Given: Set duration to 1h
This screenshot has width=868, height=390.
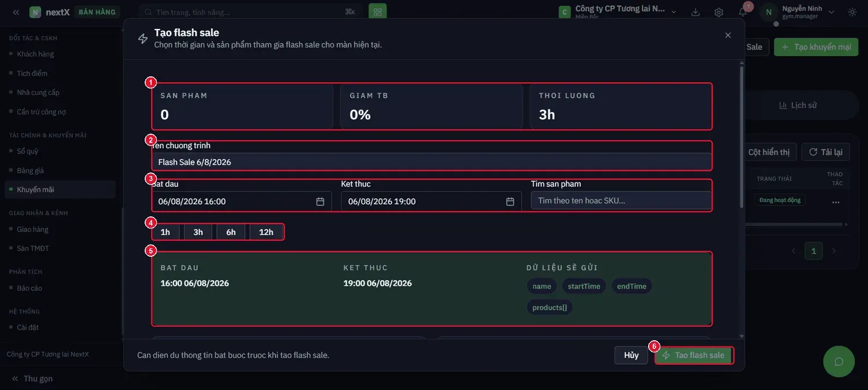Looking at the screenshot, I should coord(165,232).
